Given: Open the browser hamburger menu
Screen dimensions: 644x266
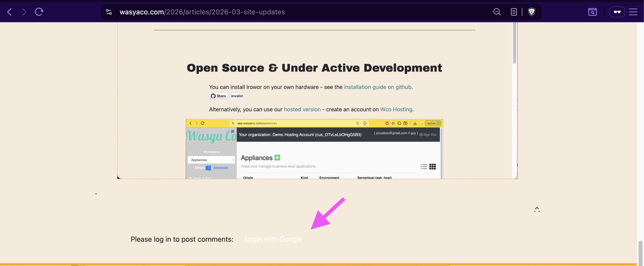Looking at the screenshot, I should pyautogui.click(x=633, y=12).
